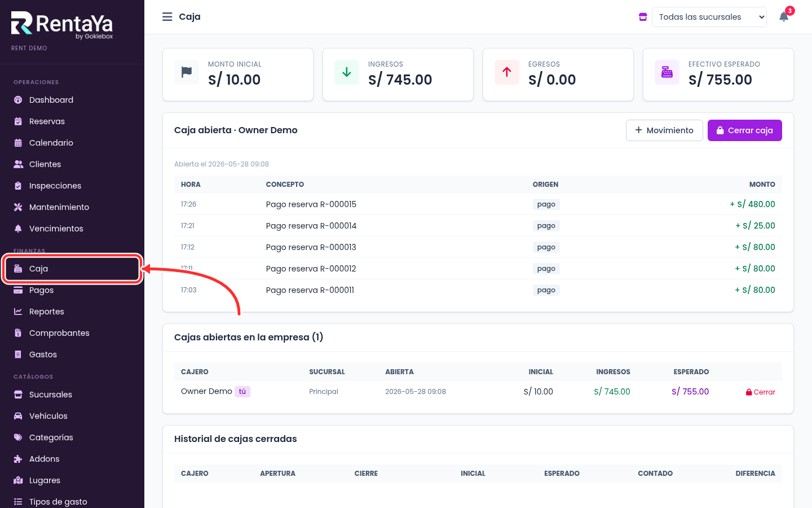Click the tú badge next to Owner Demo

(x=242, y=392)
